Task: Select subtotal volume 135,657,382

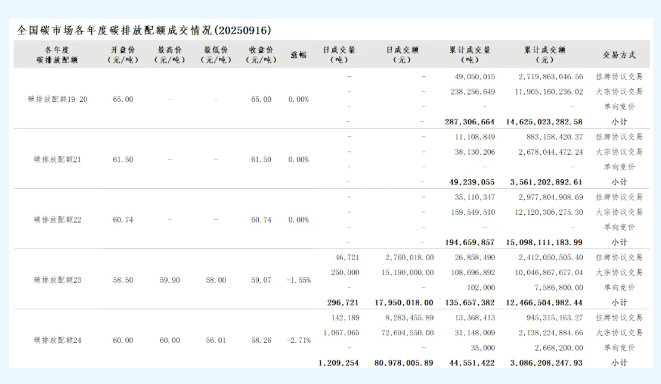Action: 470,303
